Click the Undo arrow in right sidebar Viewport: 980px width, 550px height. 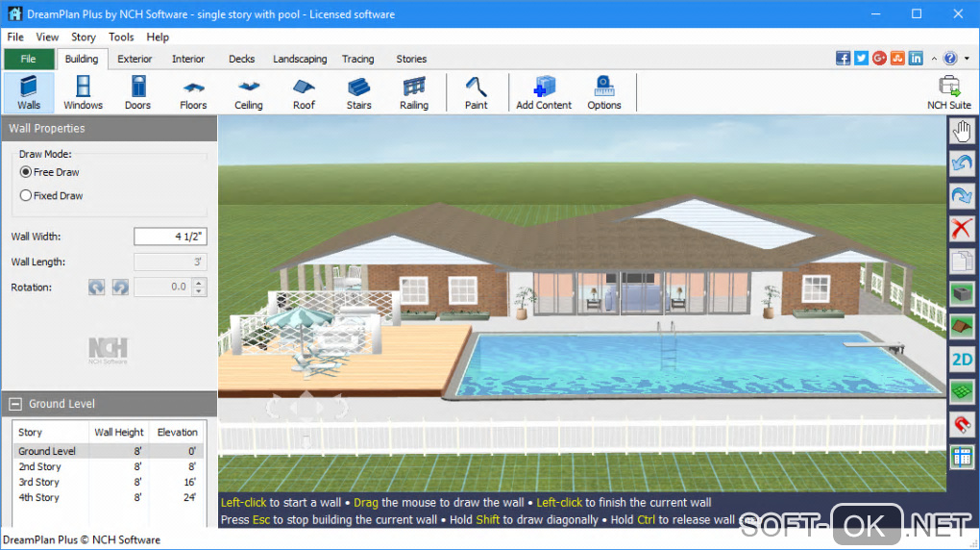click(962, 163)
